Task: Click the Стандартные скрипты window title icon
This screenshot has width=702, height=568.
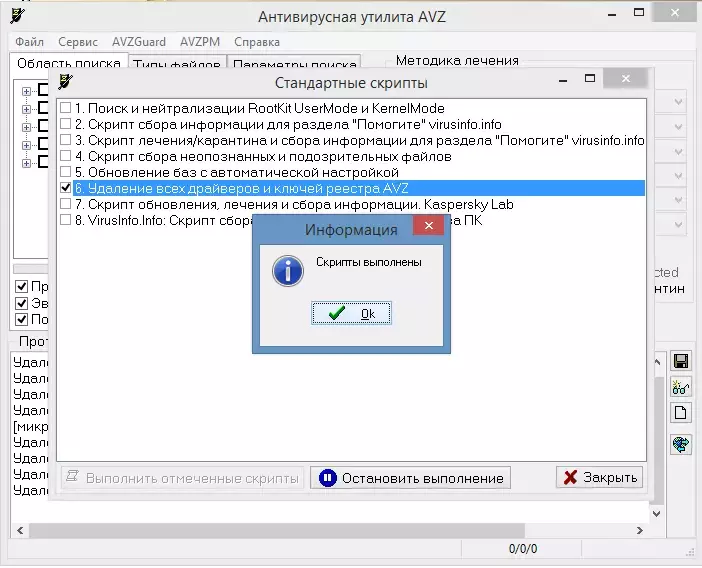Action: [x=65, y=81]
